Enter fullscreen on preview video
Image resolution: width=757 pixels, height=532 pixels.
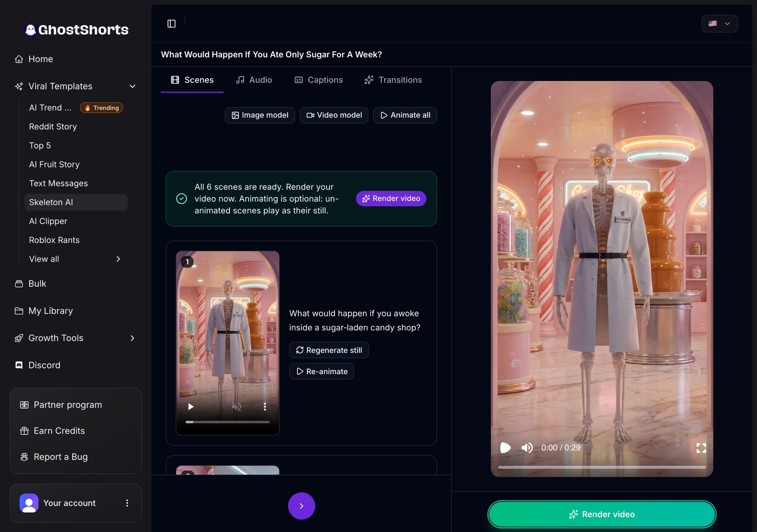coord(701,448)
